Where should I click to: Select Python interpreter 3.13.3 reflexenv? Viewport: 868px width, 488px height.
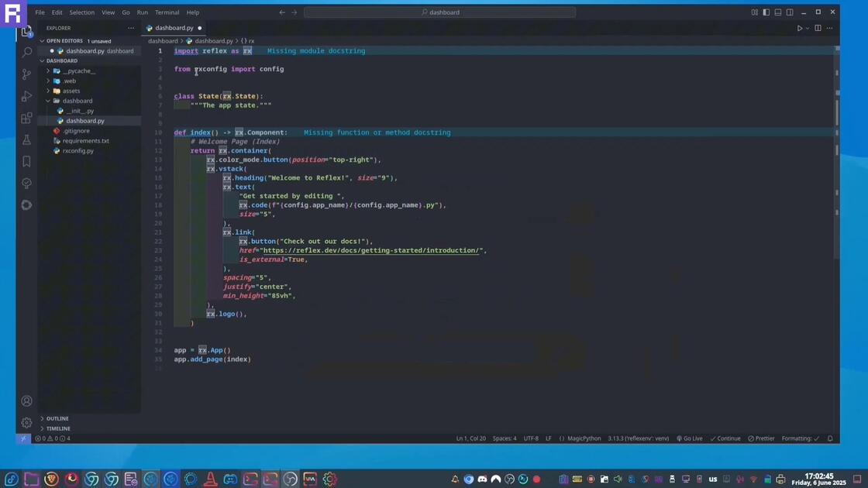pyautogui.click(x=639, y=438)
